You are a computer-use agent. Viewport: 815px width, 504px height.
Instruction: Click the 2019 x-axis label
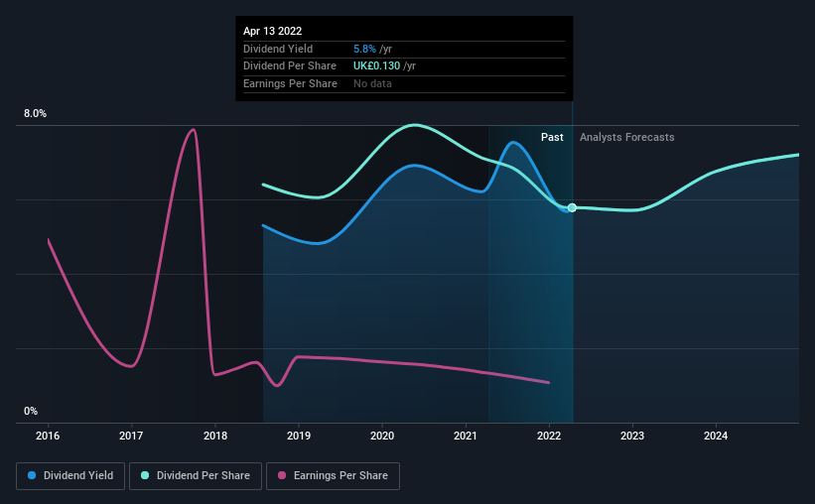tap(299, 436)
